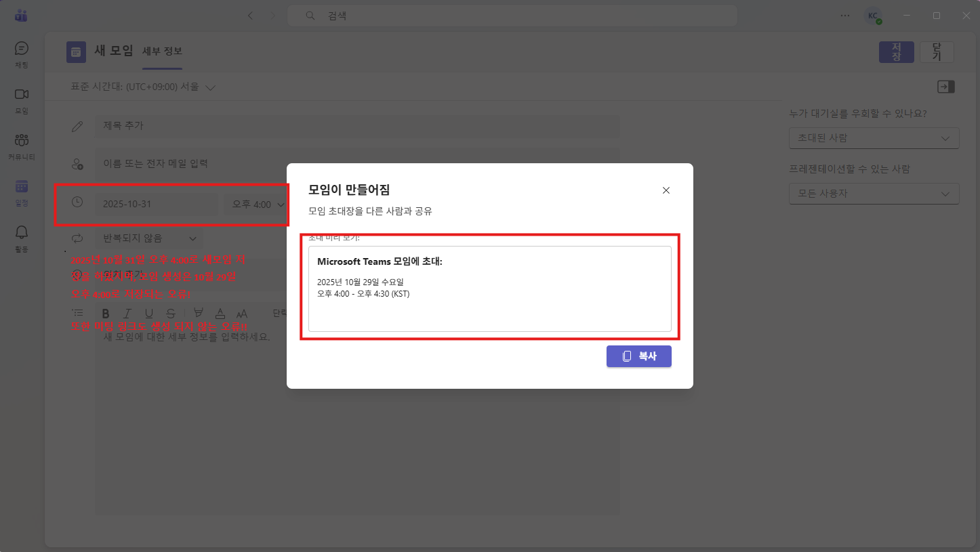Open the more options ellipsis menu

pos(845,16)
